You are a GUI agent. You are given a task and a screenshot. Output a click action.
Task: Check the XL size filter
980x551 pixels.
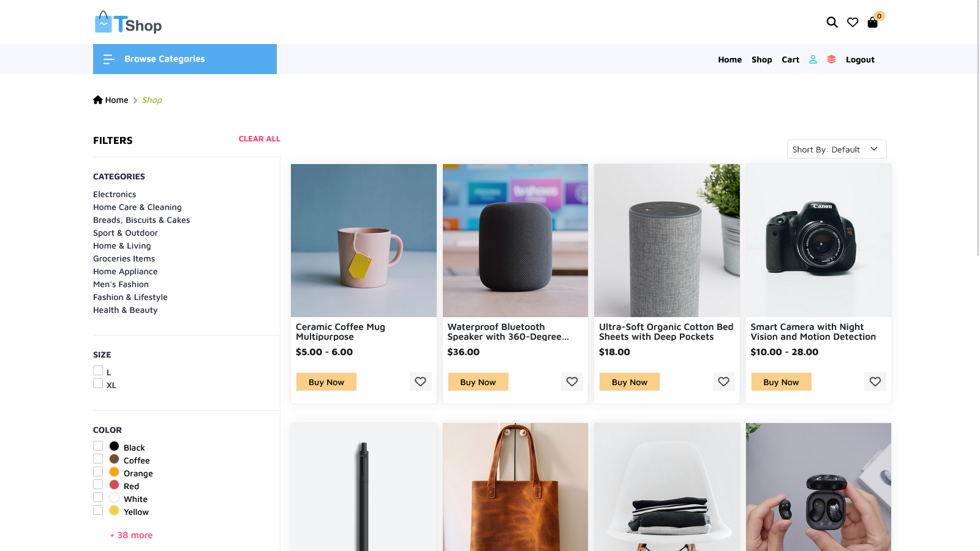[x=98, y=383]
